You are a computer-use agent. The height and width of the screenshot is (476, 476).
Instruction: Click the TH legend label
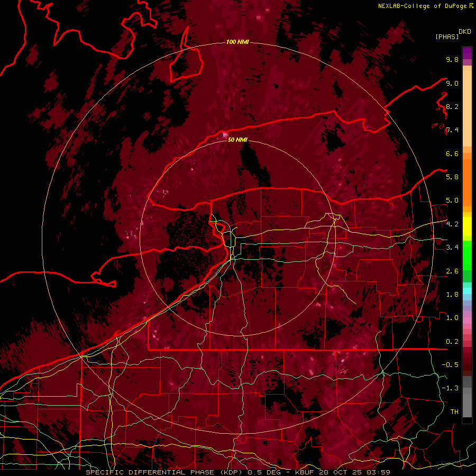(454, 412)
